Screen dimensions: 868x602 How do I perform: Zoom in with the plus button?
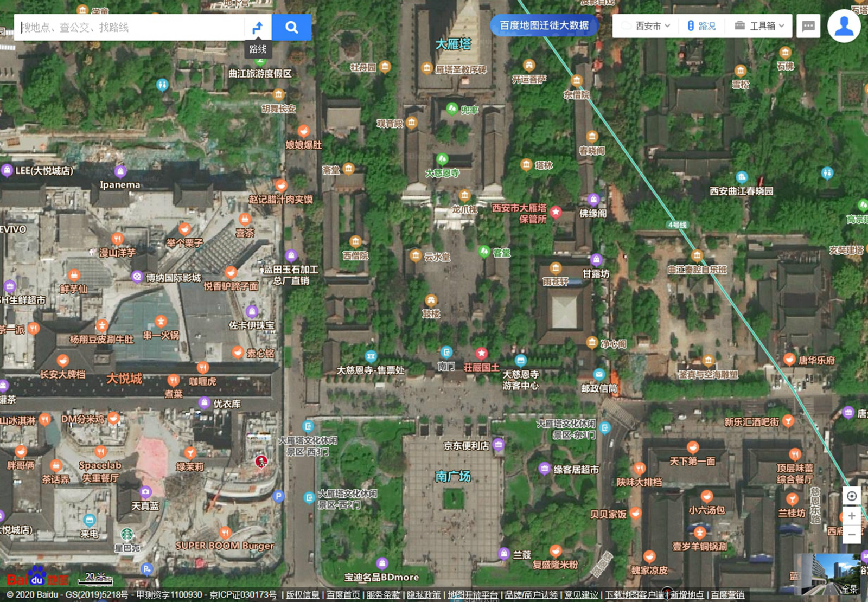[x=852, y=516]
